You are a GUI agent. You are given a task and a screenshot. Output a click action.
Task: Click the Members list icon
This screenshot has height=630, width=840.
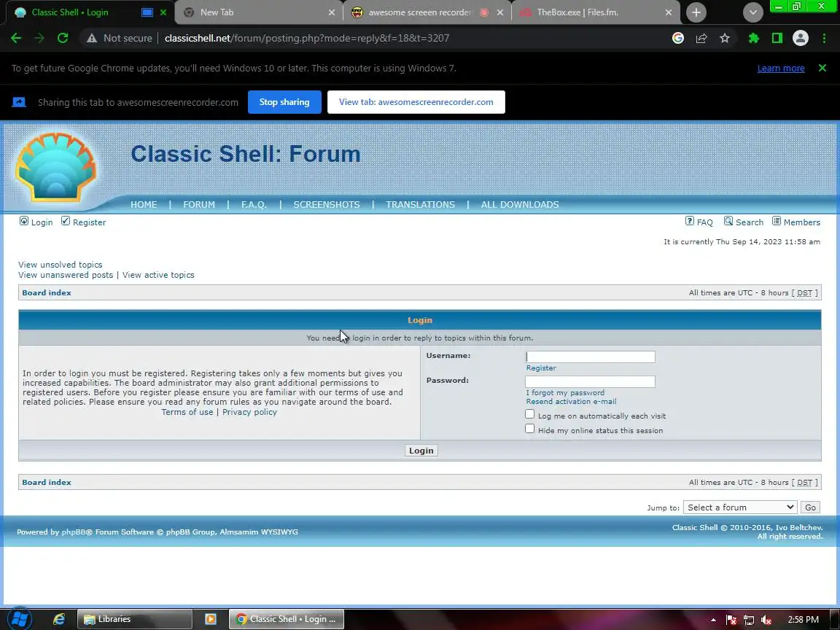point(777,221)
